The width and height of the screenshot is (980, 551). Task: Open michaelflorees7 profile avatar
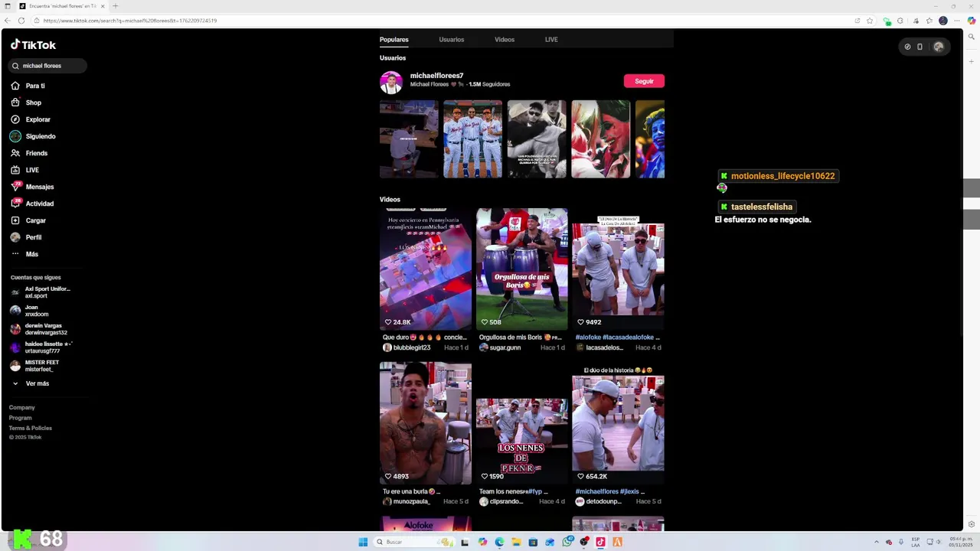[391, 82]
